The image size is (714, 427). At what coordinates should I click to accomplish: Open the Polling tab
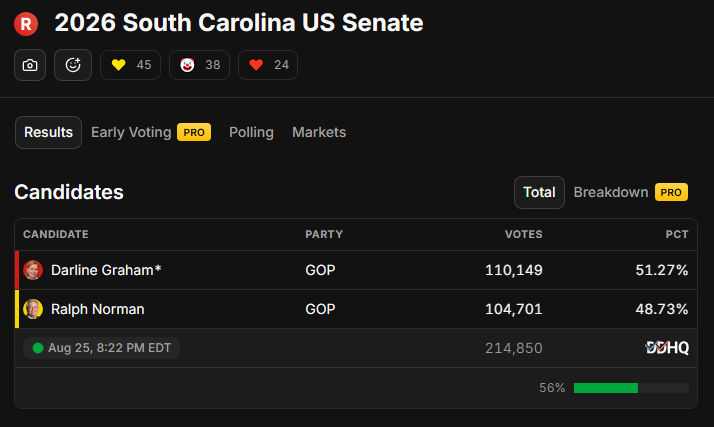pos(251,132)
